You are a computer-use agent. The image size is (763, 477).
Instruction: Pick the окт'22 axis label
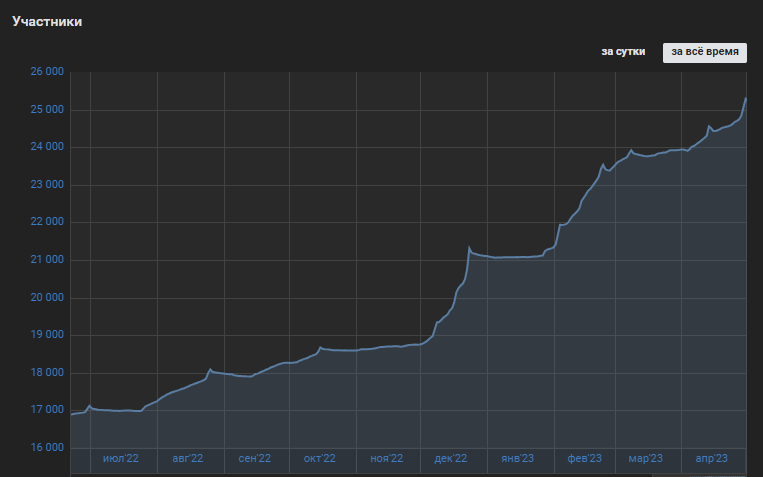pyautogui.click(x=319, y=459)
